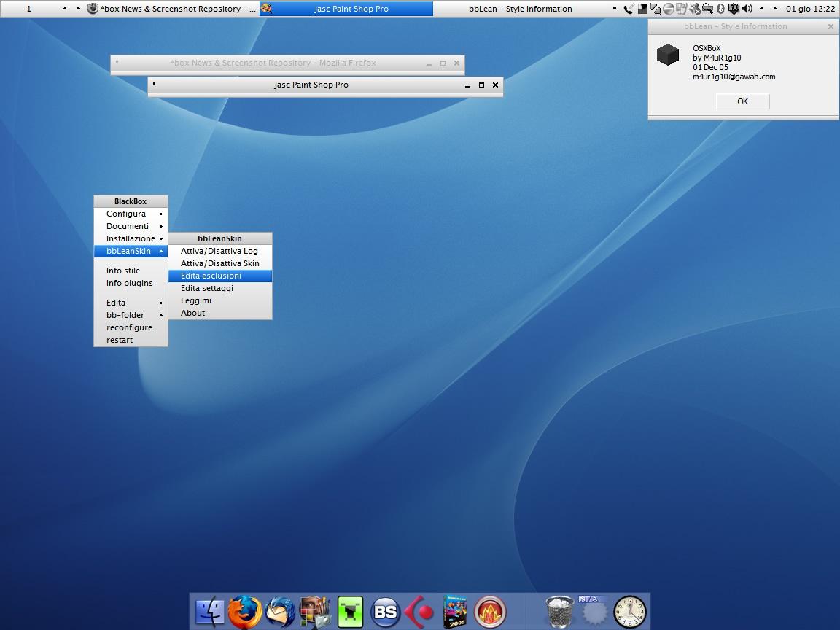The image size is (840, 630).
Task: Select Edita settaggi entry
Action: coord(220,288)
